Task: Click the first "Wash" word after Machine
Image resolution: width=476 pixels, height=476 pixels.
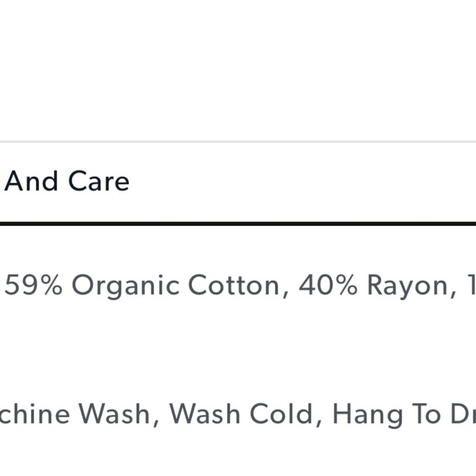Action: (x=114, y=414)
